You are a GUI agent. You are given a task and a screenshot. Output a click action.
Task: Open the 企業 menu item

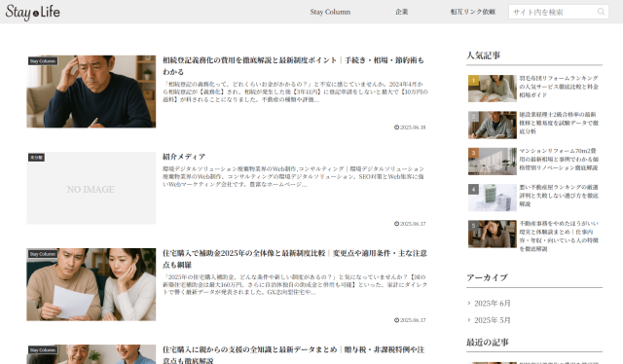coord(401,12)
